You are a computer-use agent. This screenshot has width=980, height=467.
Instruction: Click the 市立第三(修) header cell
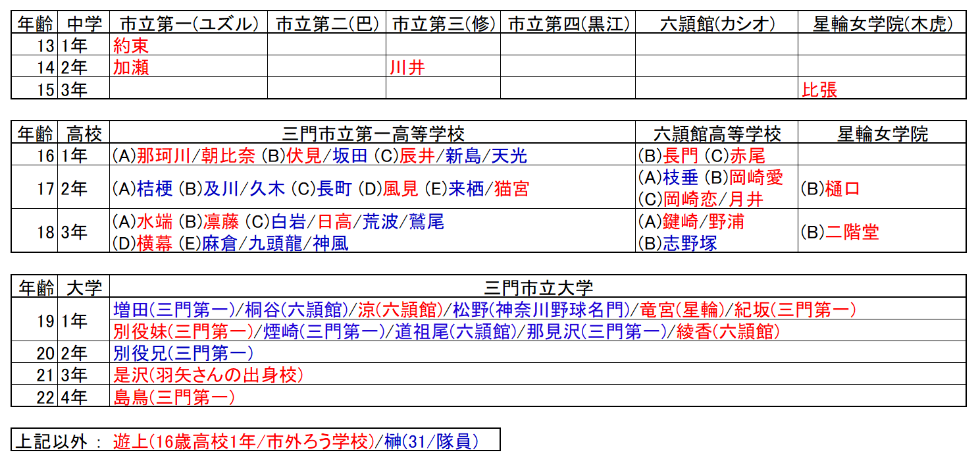point(443,24)
